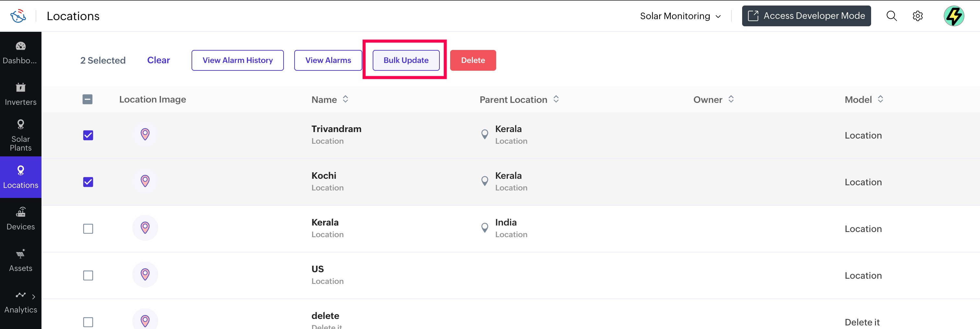The height and width of the screenshot is (329, 980).
Task: Select the US row checkbox
Action: (x=88, y=275)
